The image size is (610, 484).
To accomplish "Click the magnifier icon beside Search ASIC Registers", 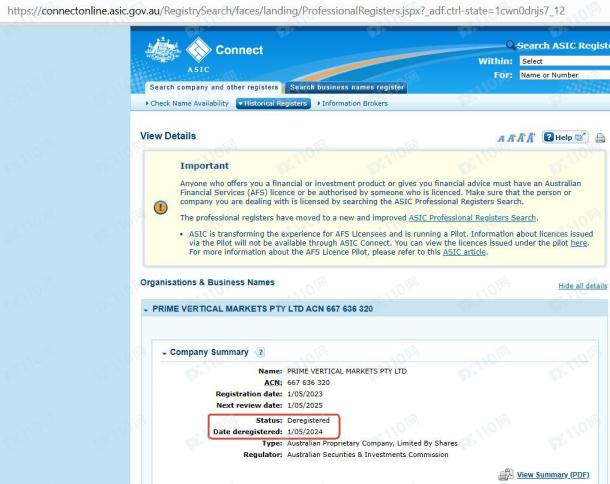I will tap(510, 45).
